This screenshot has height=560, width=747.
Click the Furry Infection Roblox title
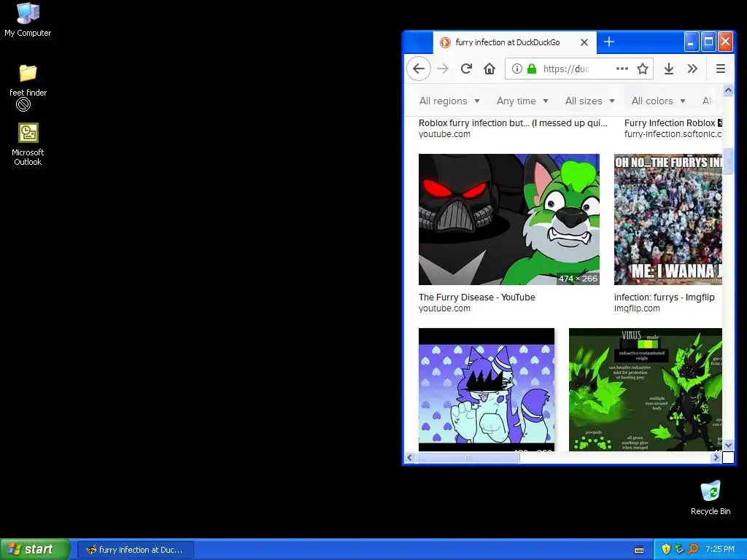[x=673, y=122]
